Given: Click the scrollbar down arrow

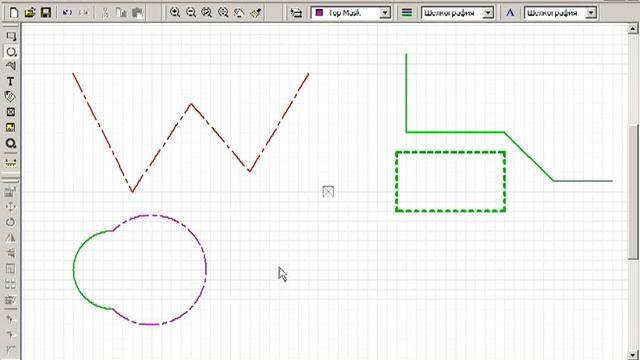Looking at the screenshot, I should tap(633, 355).
